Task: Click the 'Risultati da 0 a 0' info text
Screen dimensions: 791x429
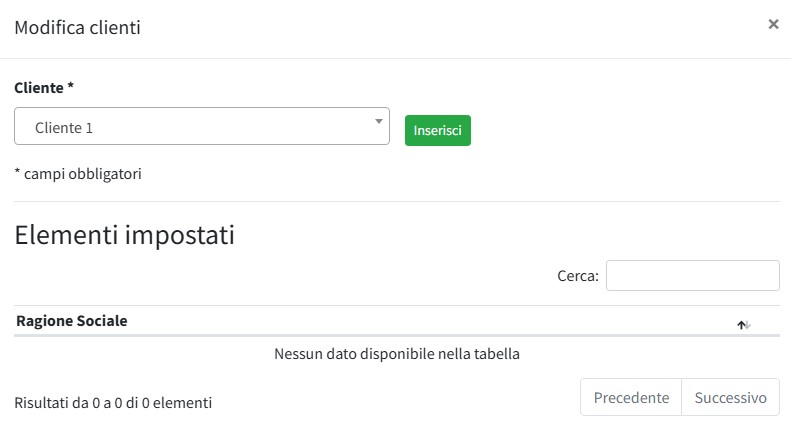Action: (x=113, y=403)
